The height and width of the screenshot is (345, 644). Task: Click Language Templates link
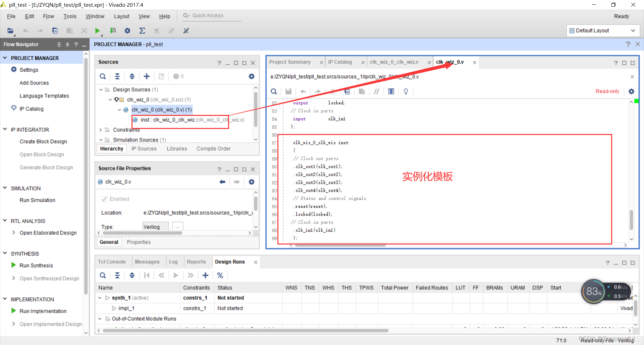coord(44,96)
